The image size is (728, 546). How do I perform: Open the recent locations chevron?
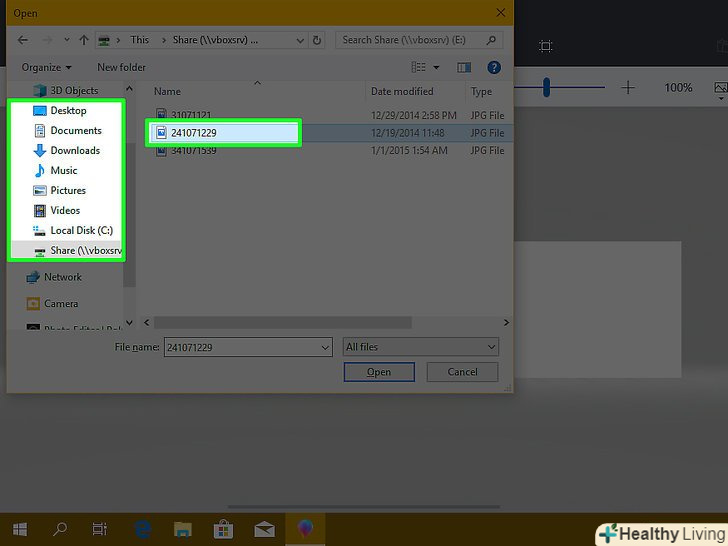[x=67, y=40]
